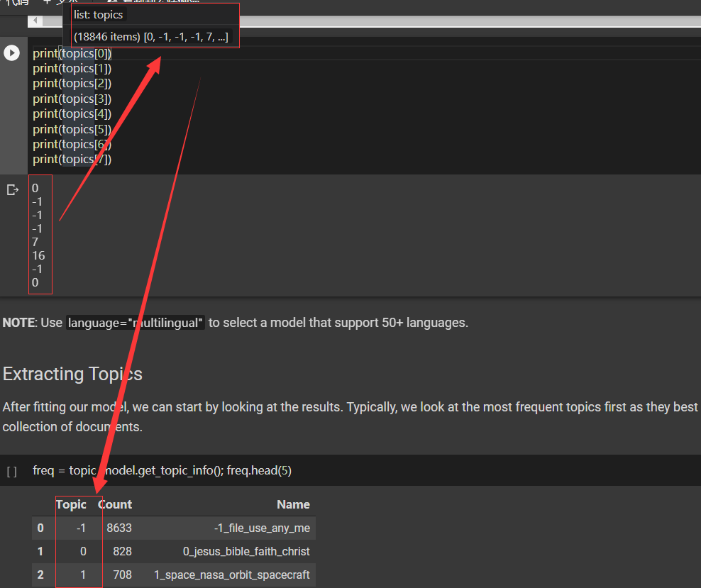Viewport: 701px width, 588px height.
Task: Click the list: topics tooltip label
Action: [x=97, y=13]
